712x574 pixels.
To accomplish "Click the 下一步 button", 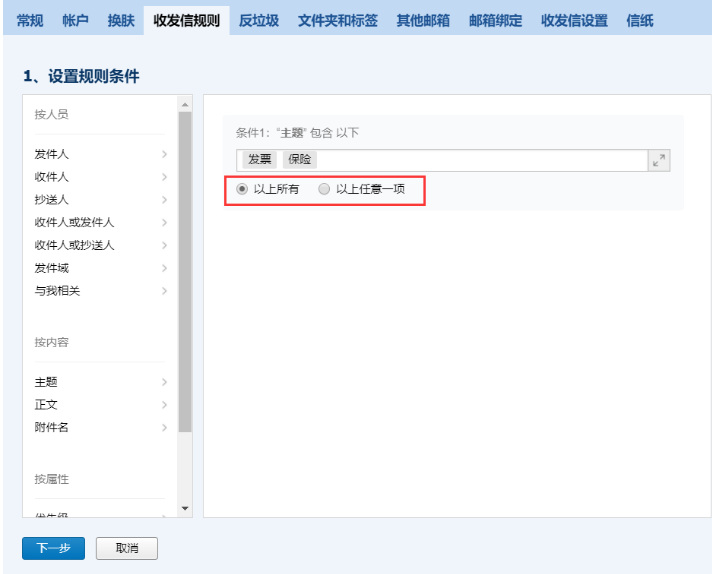I will (53, 548).
